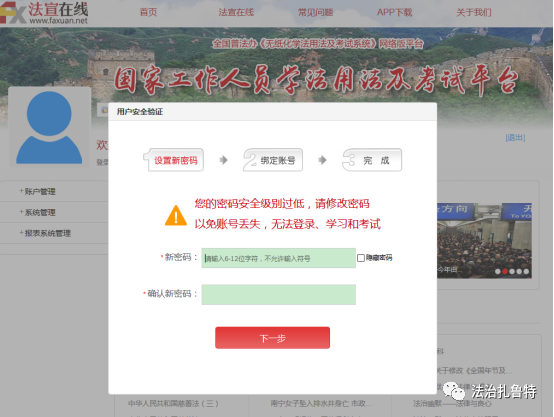Select step 3 完成
Viewport: 554px width, 417px height.
point(372,160)
